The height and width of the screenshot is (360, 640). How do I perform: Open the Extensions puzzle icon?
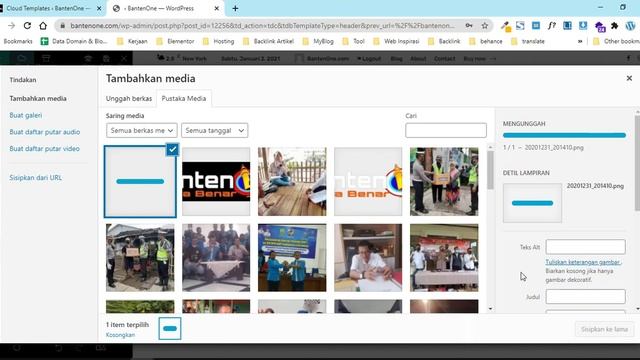point(614,26)
